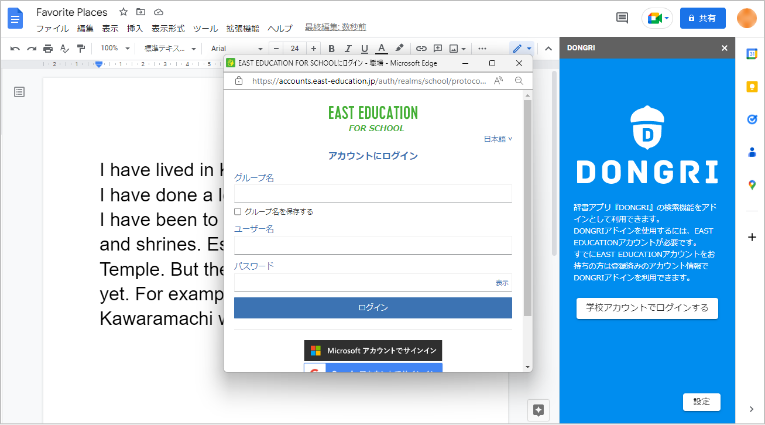765x425 pixels.
Task: Undo the last edit
Action: click(x=15, y=48)
